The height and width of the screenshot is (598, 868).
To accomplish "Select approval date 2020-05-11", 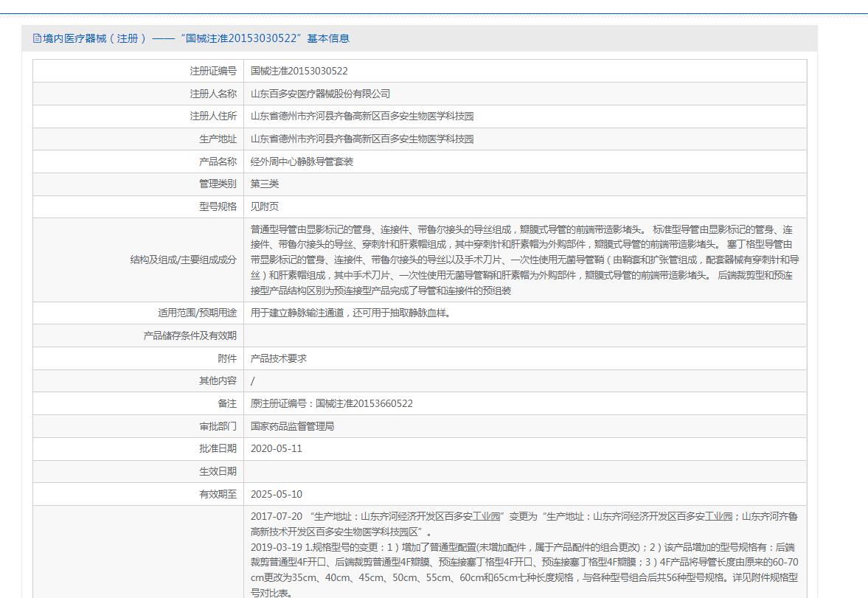I will click(x=277, y=448).
